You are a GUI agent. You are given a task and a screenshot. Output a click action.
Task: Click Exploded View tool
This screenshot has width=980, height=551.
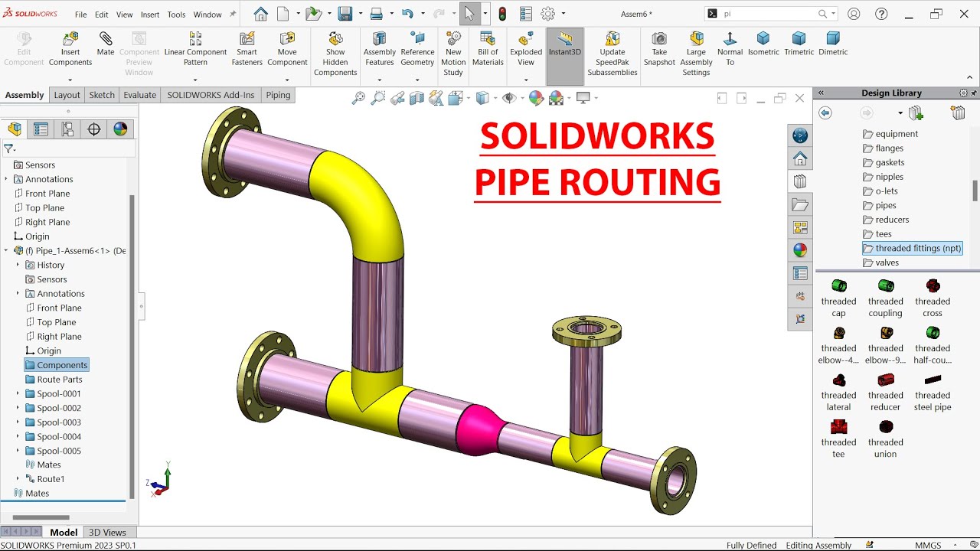[526, 49]
